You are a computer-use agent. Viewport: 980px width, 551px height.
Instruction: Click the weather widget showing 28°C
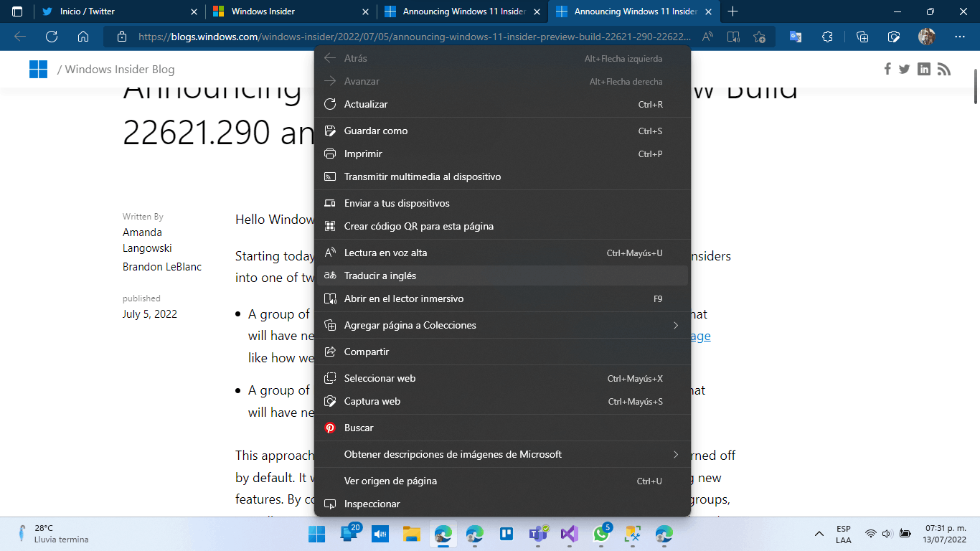54,534
